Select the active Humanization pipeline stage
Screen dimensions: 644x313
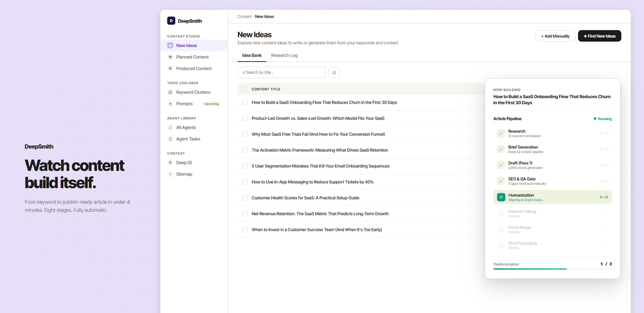coord(552,197)
